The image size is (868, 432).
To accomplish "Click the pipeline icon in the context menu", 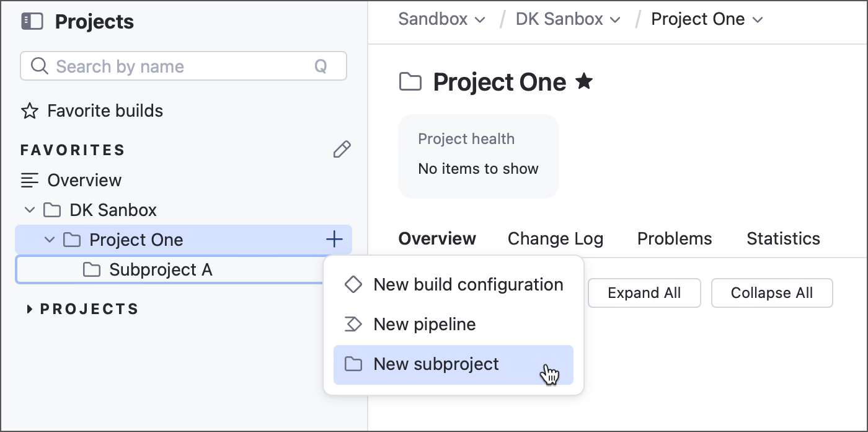I will (x=353, y=324).
